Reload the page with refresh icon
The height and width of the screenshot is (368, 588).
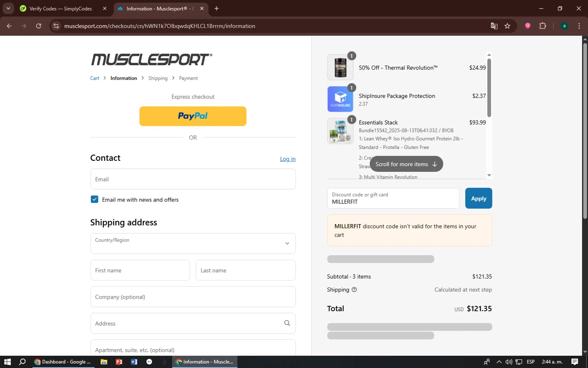point(38,26)
